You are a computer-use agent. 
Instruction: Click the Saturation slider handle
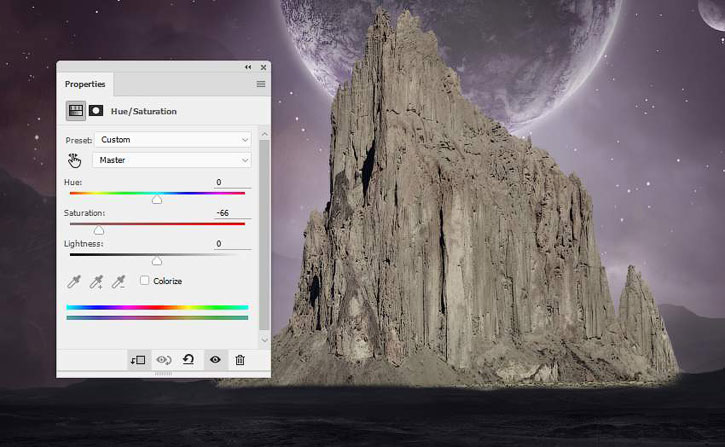coord(98,230)
